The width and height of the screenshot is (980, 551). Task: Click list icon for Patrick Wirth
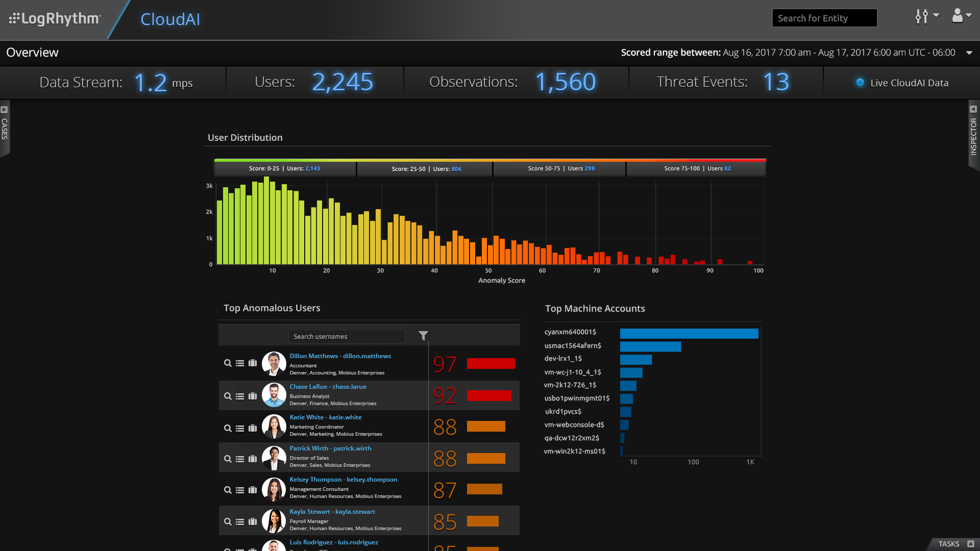pyautogui.click(x=240, y=459)
